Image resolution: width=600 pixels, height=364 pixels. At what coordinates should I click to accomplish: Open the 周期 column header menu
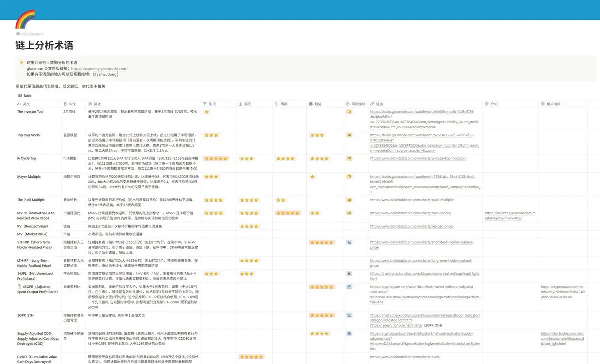click(x=289, y=104)
